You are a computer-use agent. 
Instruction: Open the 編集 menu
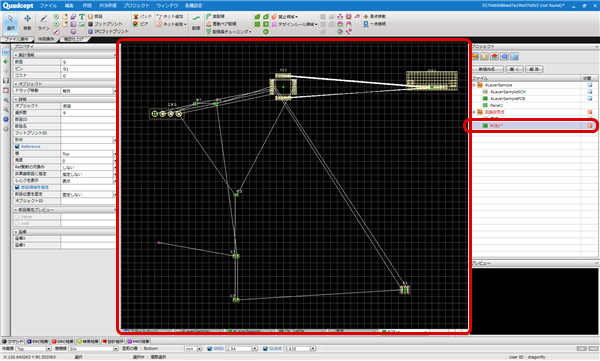coord(69,6)
